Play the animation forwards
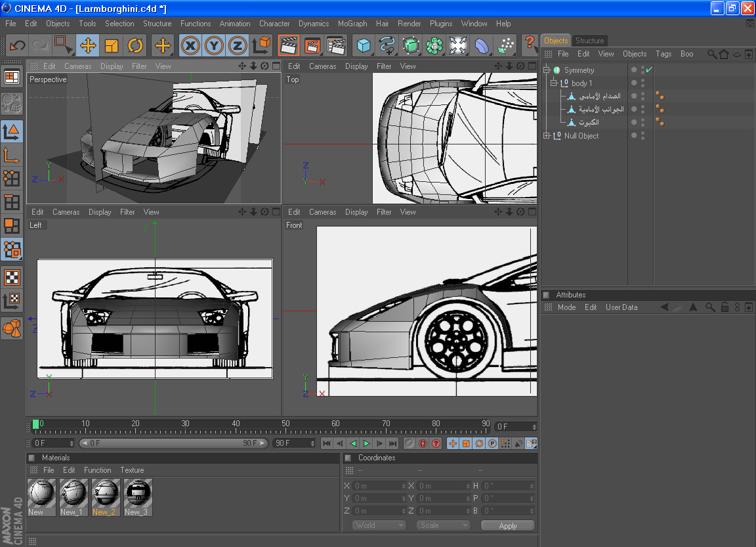This screenshot has width=756, height=547. 366,443
